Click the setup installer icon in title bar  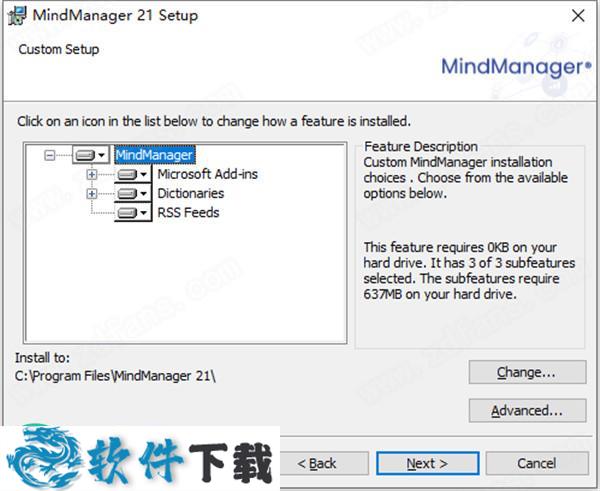[17, 16]
